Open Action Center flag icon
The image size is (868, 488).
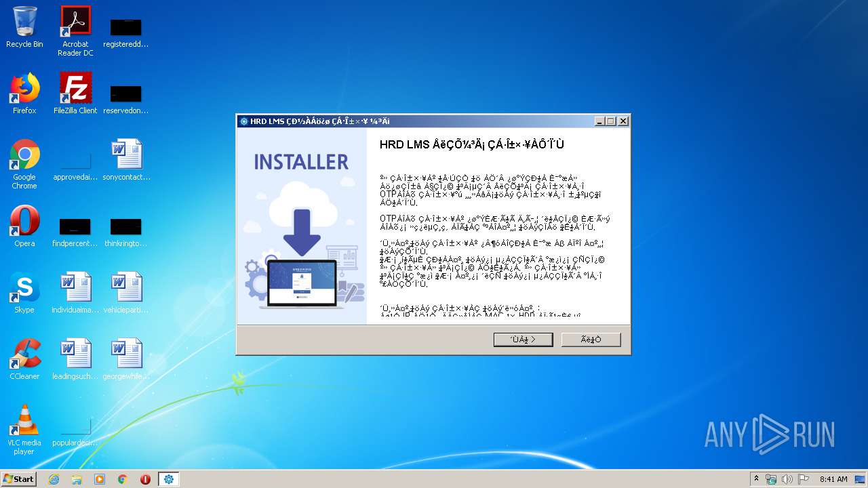pos(804,479)
